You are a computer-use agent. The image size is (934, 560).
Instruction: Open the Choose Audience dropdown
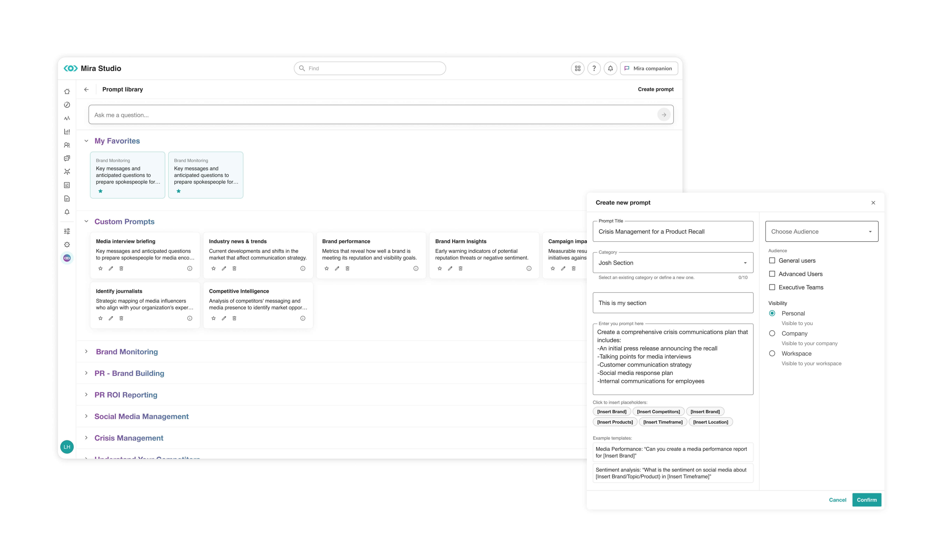[x=821, y=231]
